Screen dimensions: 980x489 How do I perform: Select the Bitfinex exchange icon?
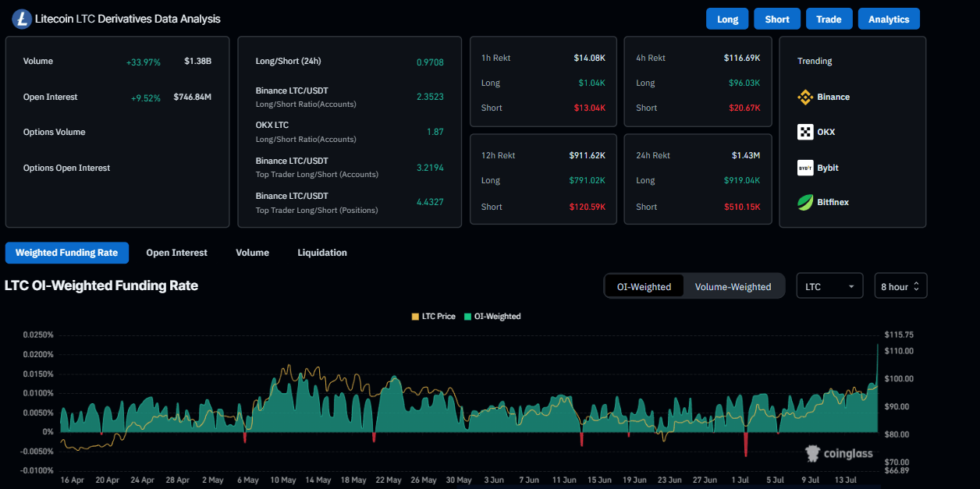806,202
